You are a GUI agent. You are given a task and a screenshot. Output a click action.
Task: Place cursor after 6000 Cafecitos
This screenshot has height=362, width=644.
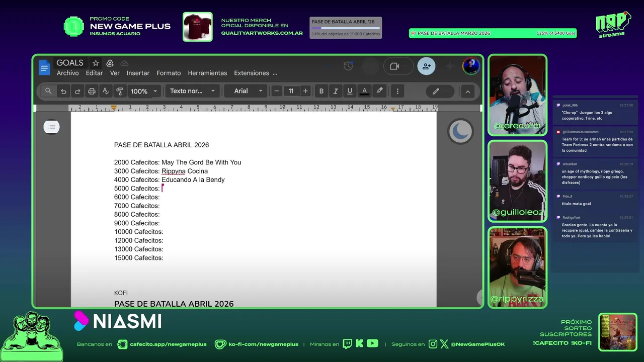tap(160, 197)
